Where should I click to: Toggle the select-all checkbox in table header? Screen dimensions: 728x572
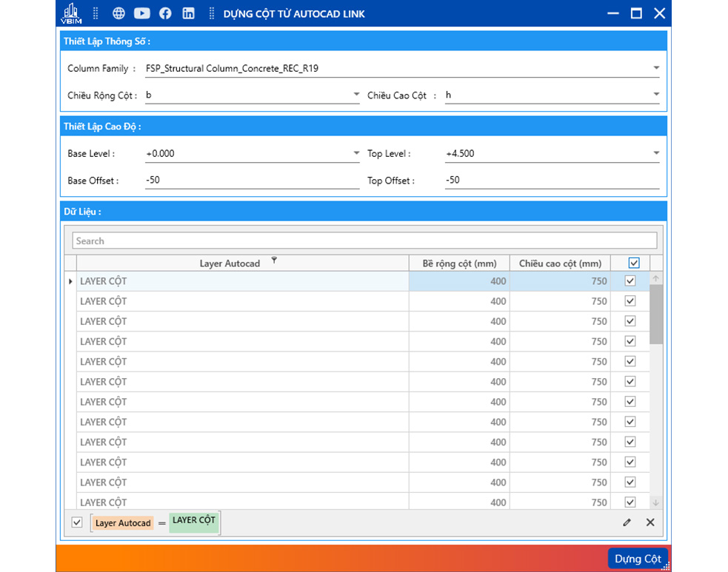(x=633, y=263)
